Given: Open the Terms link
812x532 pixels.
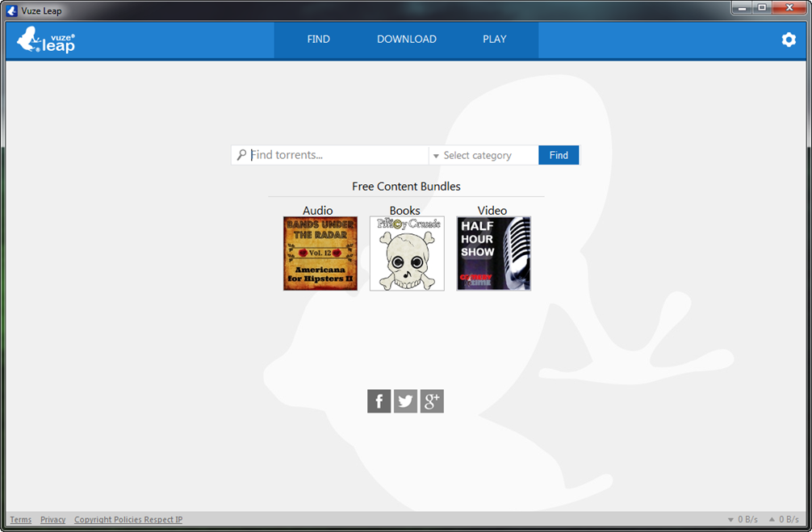Looking at the screenshot, I should click(21, 520).
